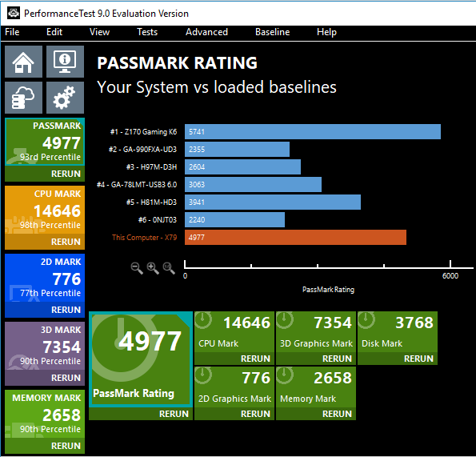Select the MEMORY MARK 2658 sidebar tile
Image resolution: width=476 pixels, height=457 pixels.
[x=45, y=414]
